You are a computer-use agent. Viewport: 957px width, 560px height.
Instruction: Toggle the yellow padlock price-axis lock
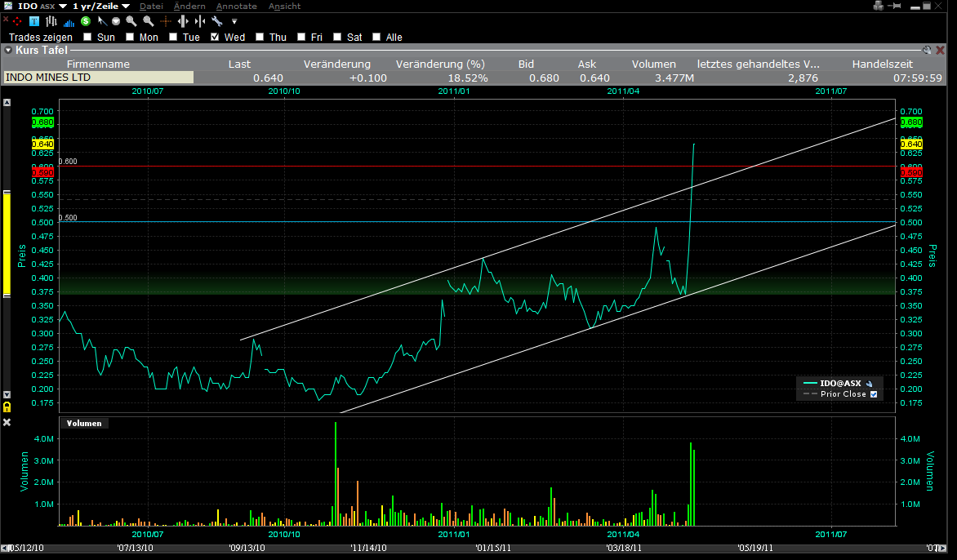(7, 407)
